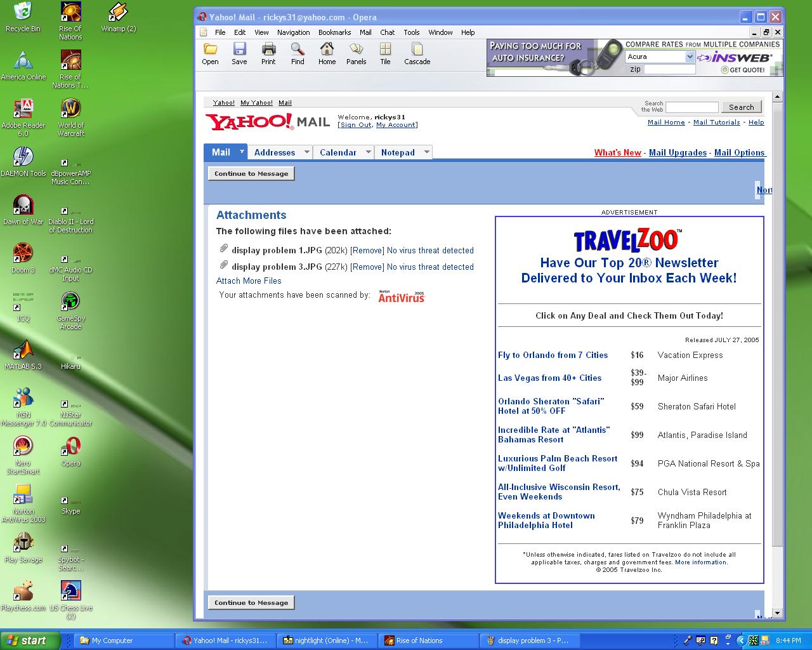Expand the Calendar tab dropdown arrow
812x650 pixels.
[x=368, y=152]
